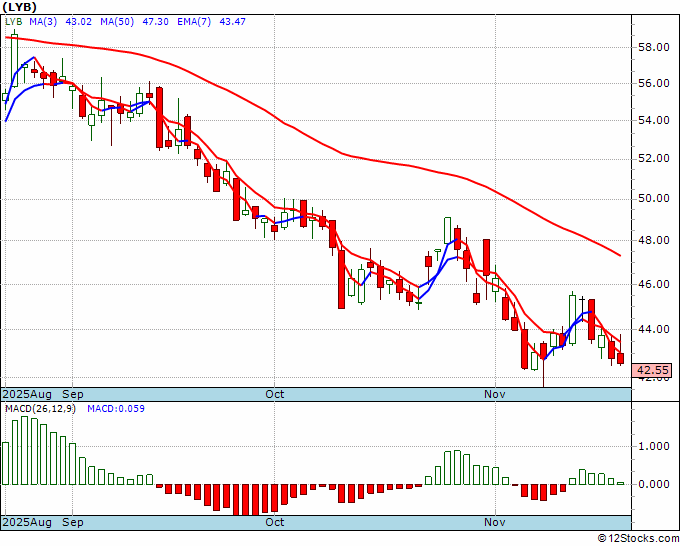
Task: Click the last red candlestick near 42.55
Action: pyautogui.click(x=621, y=358)
